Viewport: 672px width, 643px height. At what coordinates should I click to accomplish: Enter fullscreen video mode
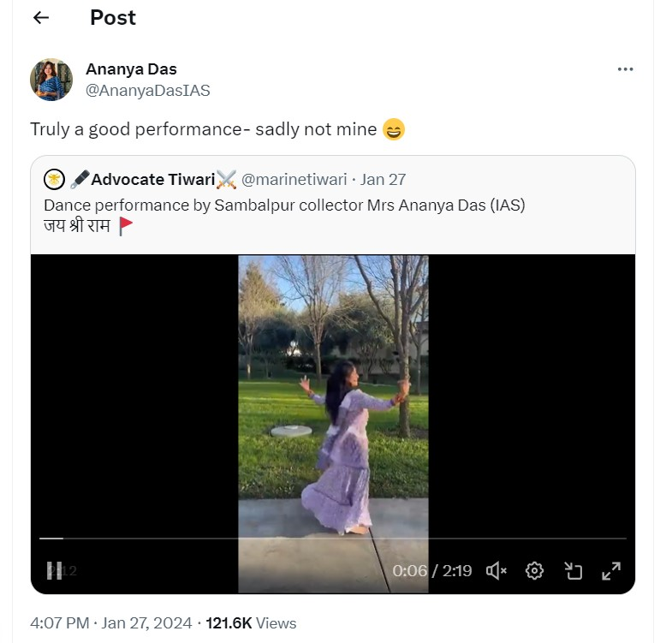[x=611, y=570]
